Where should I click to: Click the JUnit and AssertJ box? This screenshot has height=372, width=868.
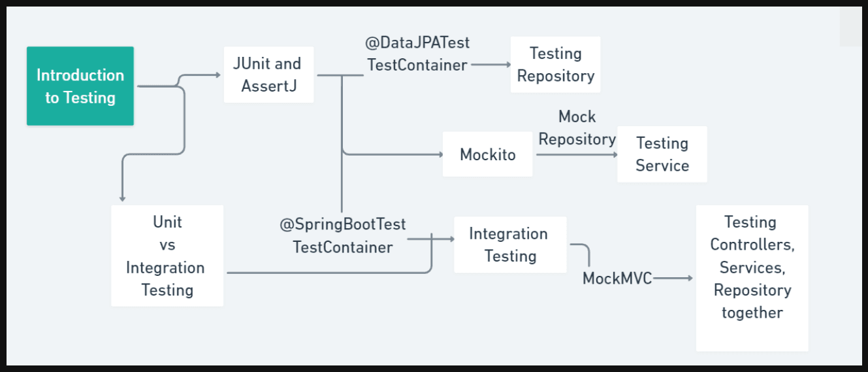[268, 75]
